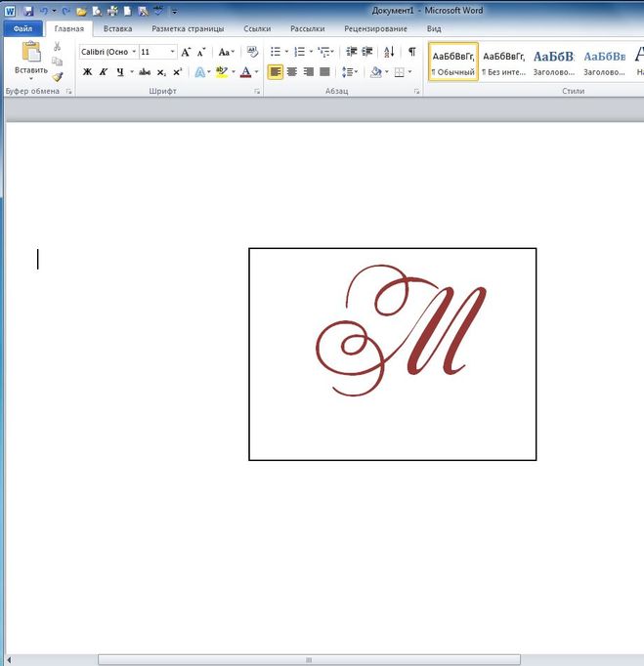Viewport: 644px width, 666px height.
Task: Switch to the Вставка ribbon tab
Action: (x=117, y=29)
